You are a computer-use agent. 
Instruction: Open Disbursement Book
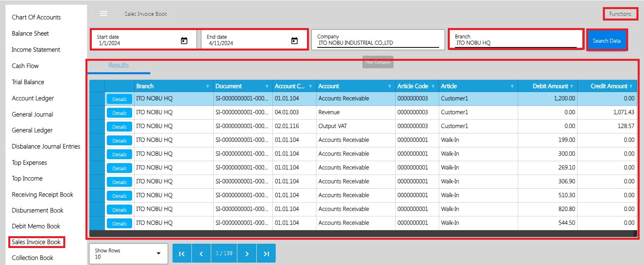point(38,210)
